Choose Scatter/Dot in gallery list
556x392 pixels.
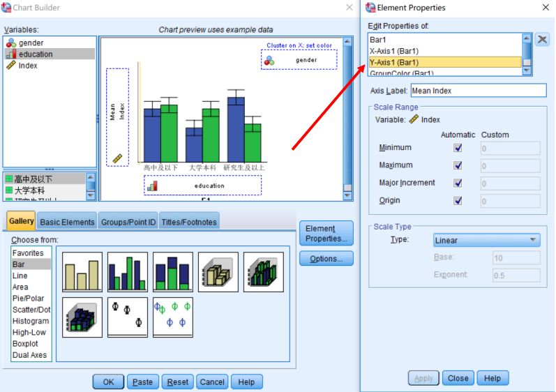click(x=31, y=310)
